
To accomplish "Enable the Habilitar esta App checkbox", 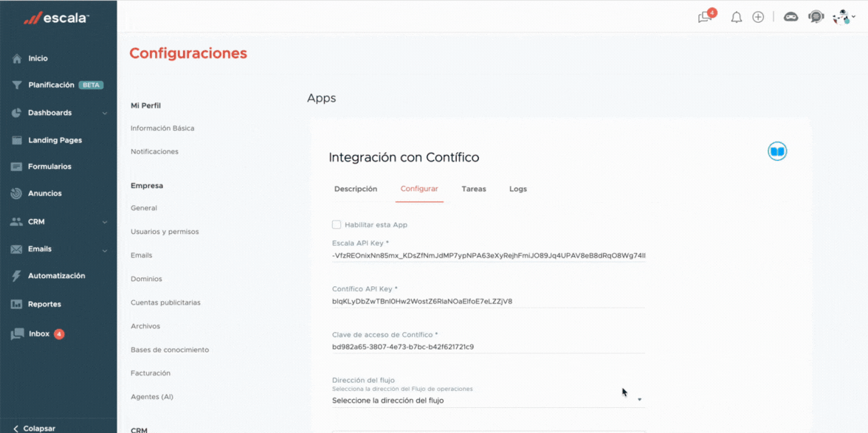I will pos(337,224).
